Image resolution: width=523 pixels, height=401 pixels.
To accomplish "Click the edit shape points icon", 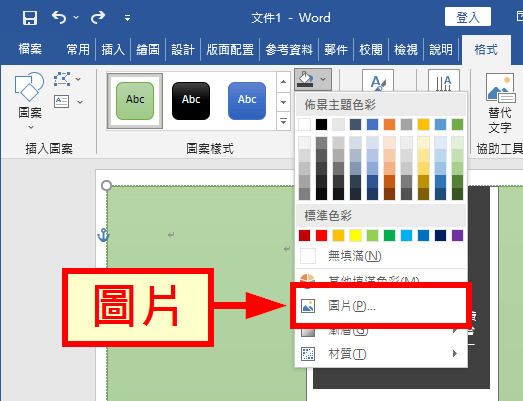I will pos(62,79).
